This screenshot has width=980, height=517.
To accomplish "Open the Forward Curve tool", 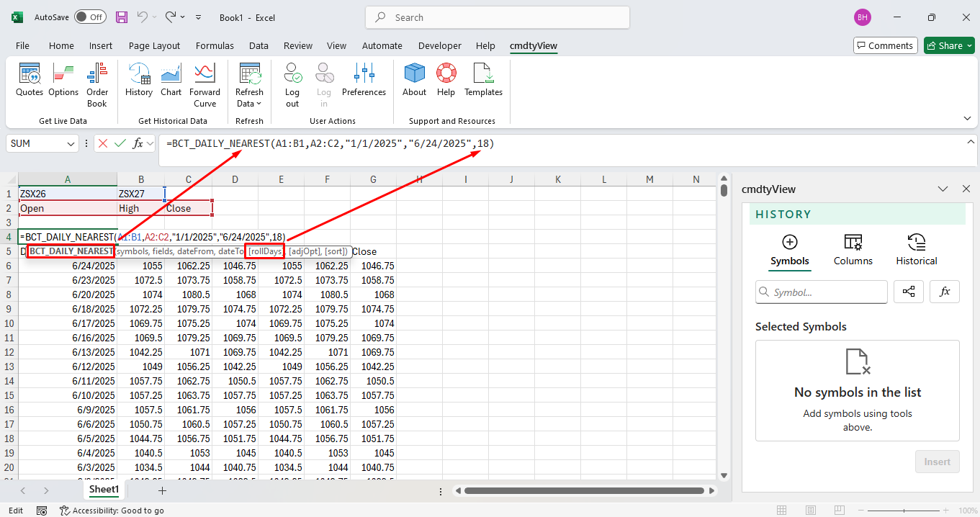I will click(204, 85).
